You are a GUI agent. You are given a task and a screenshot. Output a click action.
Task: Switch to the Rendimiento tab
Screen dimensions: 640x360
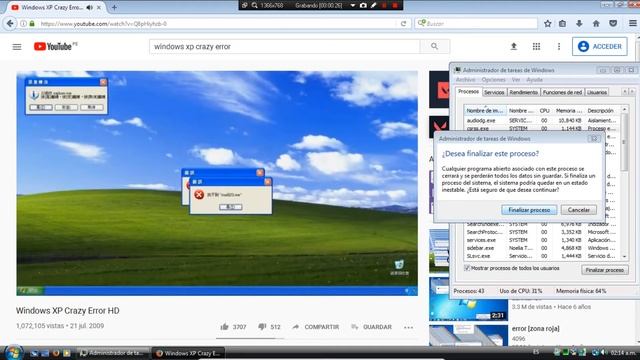click(524, 92)
